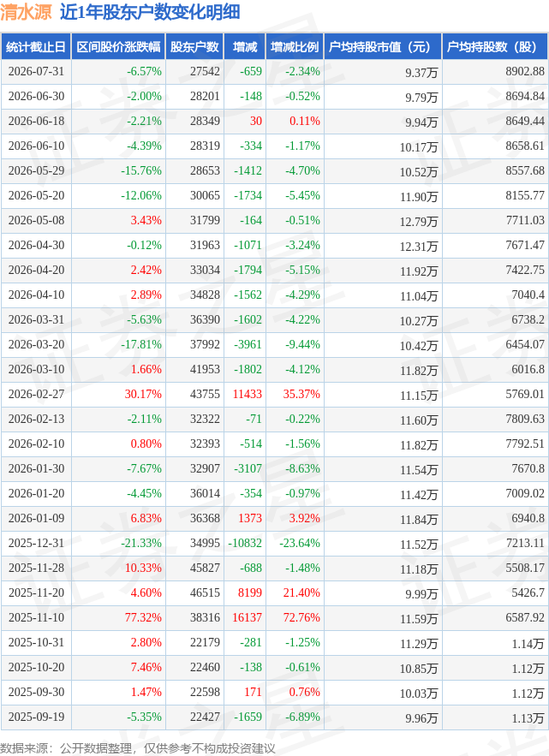
Task: Click the 股东户数 column header
Action: [x=194, y=47]
